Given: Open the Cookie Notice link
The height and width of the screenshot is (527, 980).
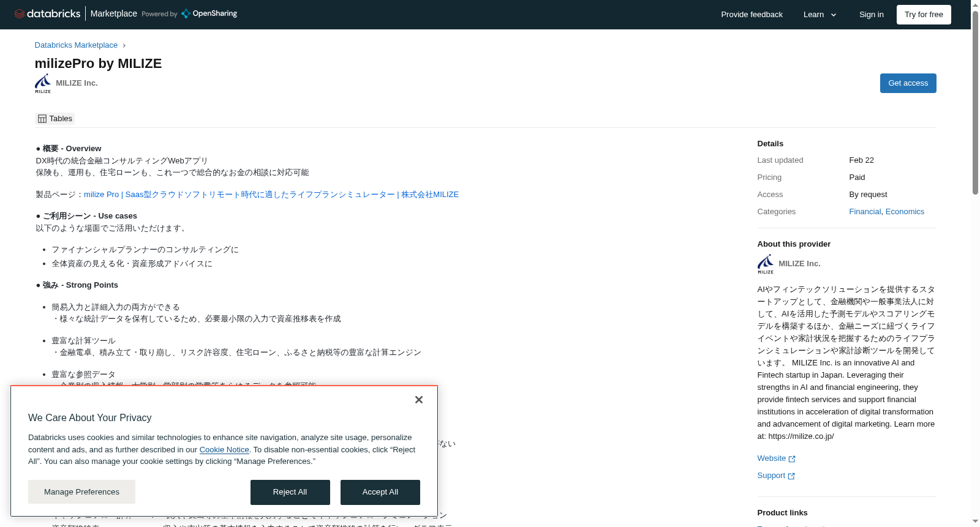Looking at the screenshot, I should pyautogui.click(x=224, y=450).
